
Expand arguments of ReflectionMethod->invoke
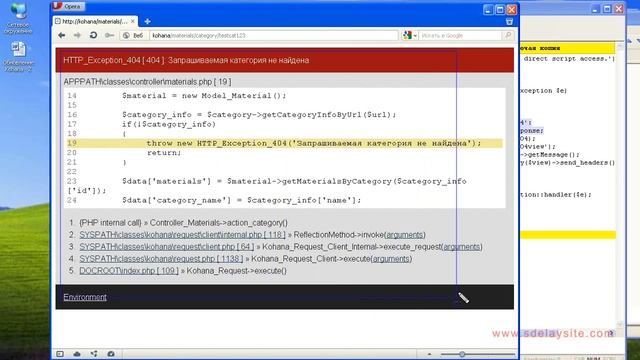tap(404, 235)
